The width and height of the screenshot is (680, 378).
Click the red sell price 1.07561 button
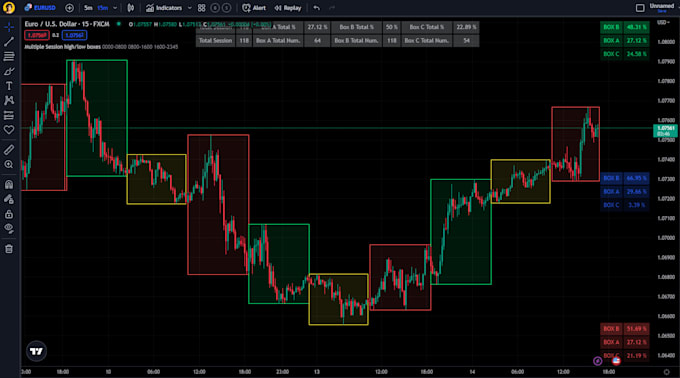pyautogui.click(x=37, y=35)
